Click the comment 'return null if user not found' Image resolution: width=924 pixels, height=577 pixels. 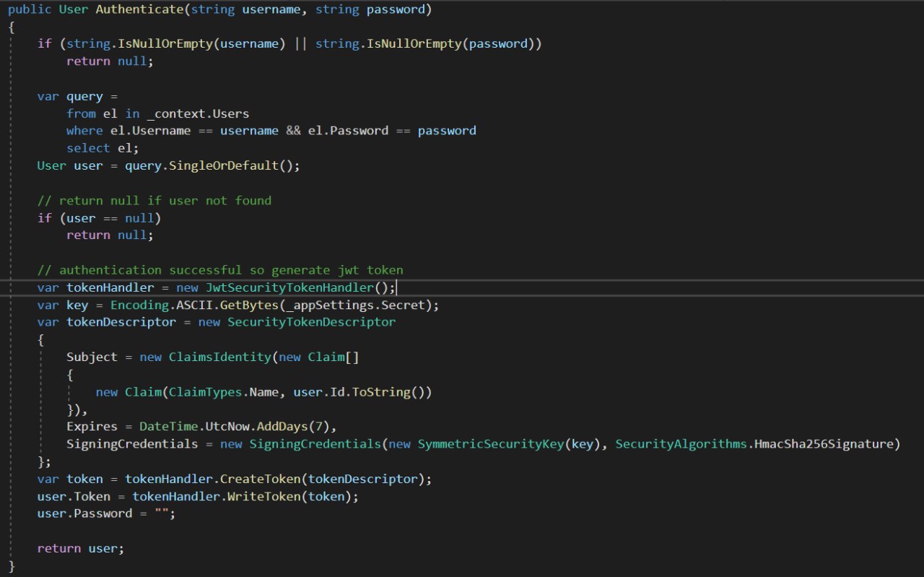coord(154,200)
